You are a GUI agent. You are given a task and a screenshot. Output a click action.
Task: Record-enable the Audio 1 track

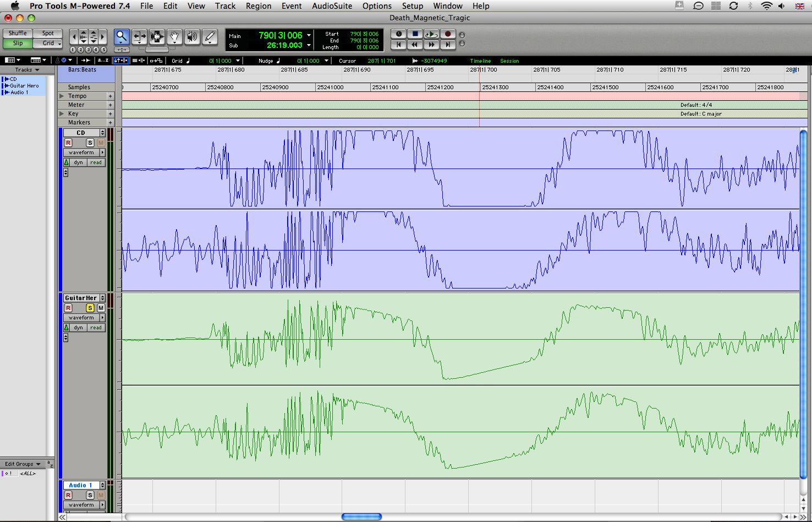[68, 495]
